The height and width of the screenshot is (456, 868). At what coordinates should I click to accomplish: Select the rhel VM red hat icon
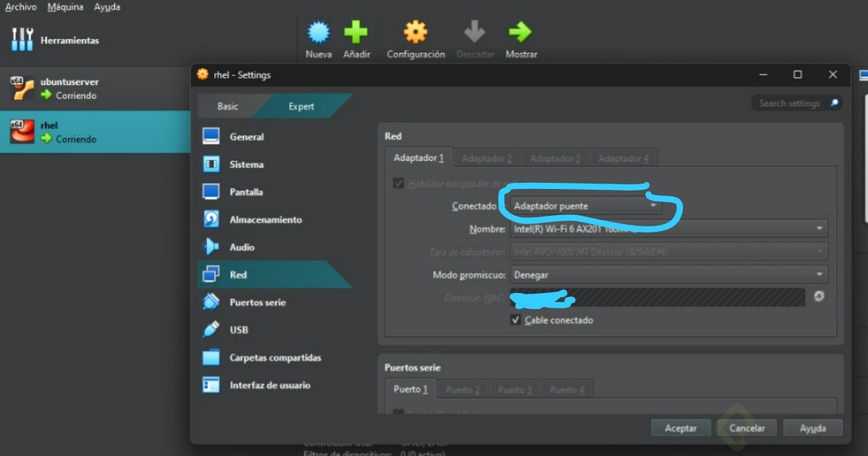point(22,132)
